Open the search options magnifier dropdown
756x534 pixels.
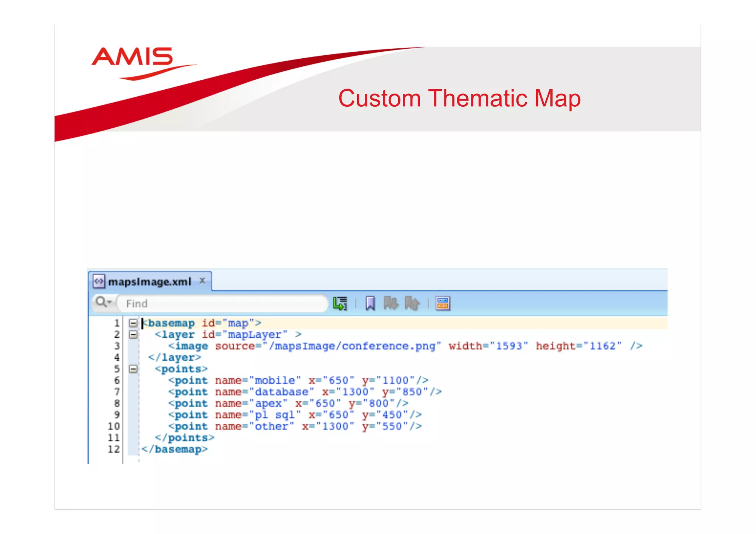tap(103, 302)
